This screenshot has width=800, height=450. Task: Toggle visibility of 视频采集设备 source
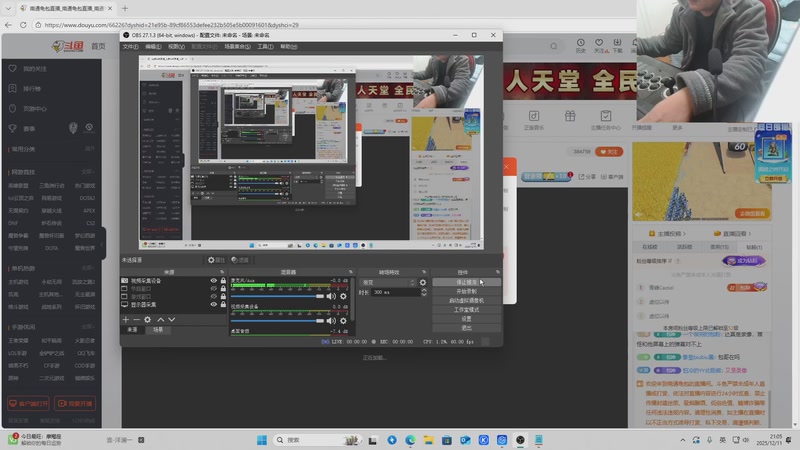213,281
